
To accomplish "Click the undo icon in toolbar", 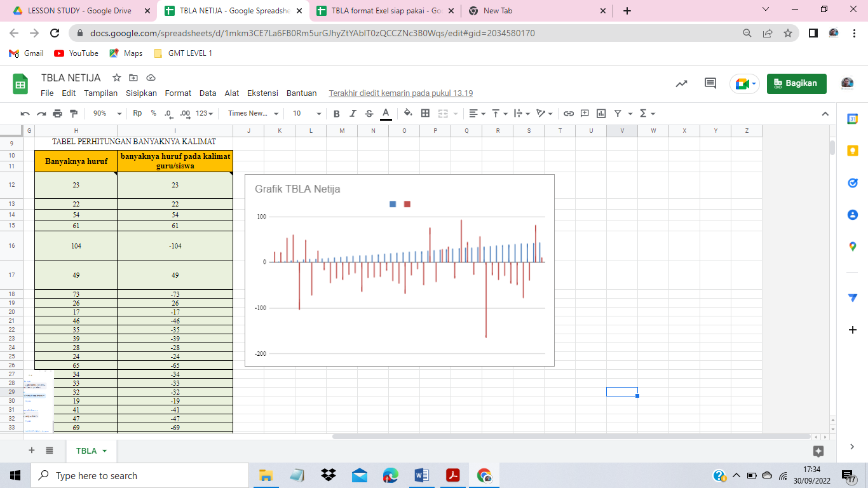I will (x=25, y=114).
